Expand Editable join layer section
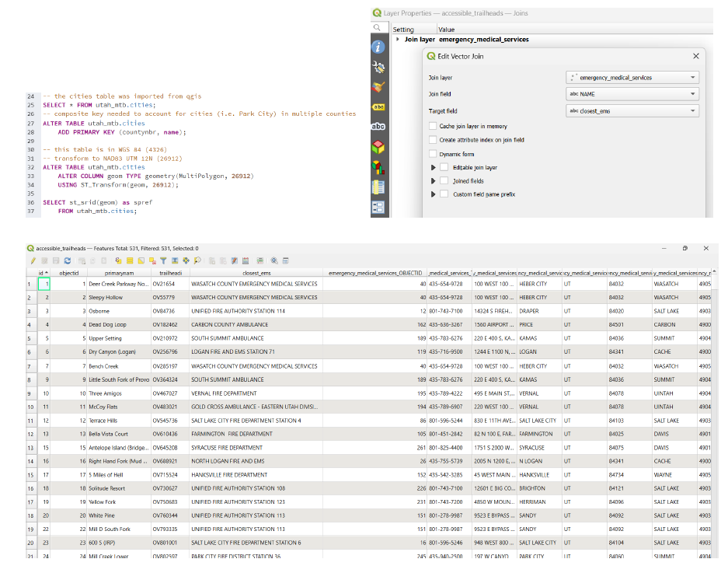The image size is (728, 573). click(433, 167)
